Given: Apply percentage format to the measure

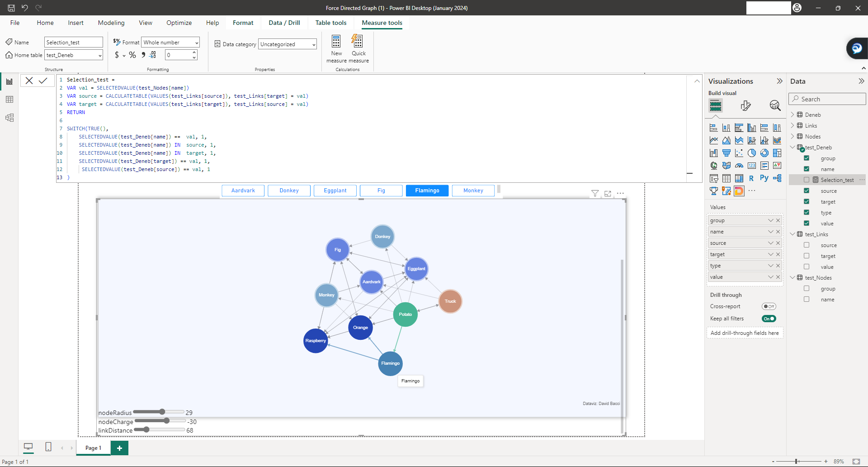Looking at the screenshot, I should 132,55.
